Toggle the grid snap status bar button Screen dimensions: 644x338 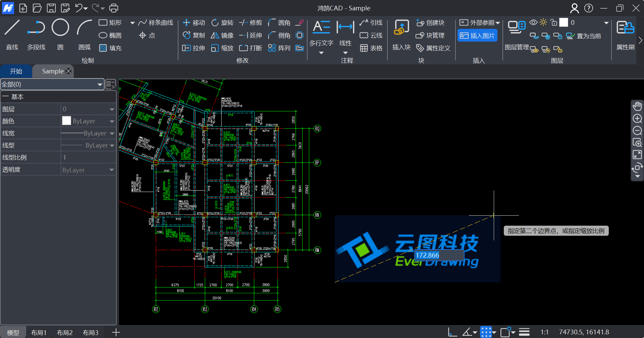486,332
